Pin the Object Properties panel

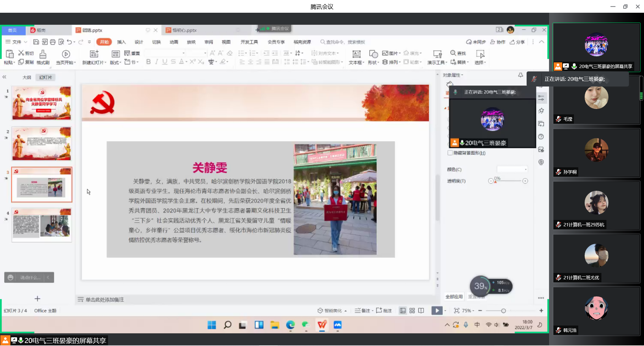click(x=520, y=75)
